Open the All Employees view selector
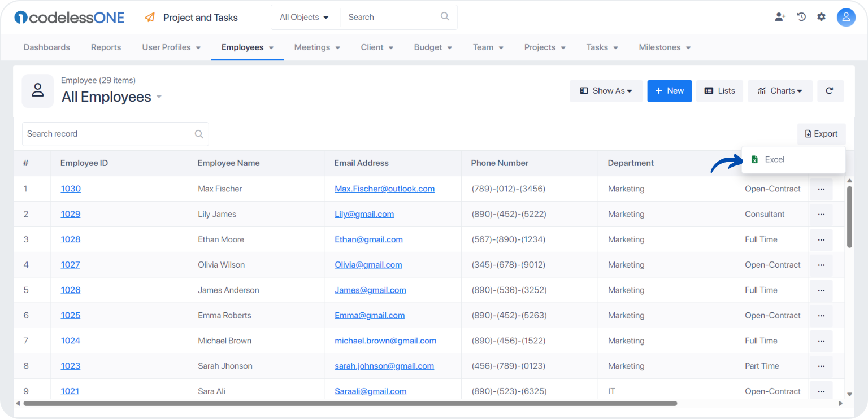The image size is (868, 419). (x=111, y=97)
